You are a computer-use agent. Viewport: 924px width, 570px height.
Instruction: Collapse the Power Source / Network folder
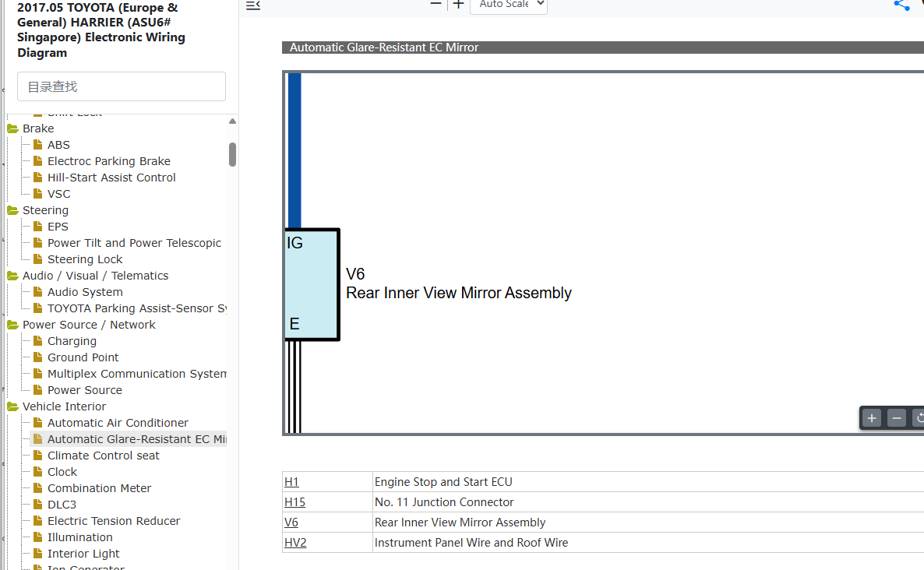[12, 325]
